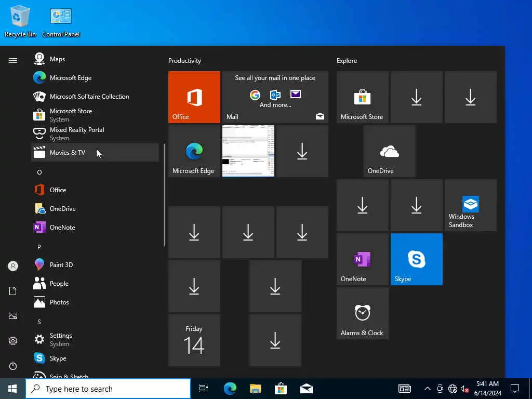Launch Mixed Reality Portal

(x=95, y=134)
